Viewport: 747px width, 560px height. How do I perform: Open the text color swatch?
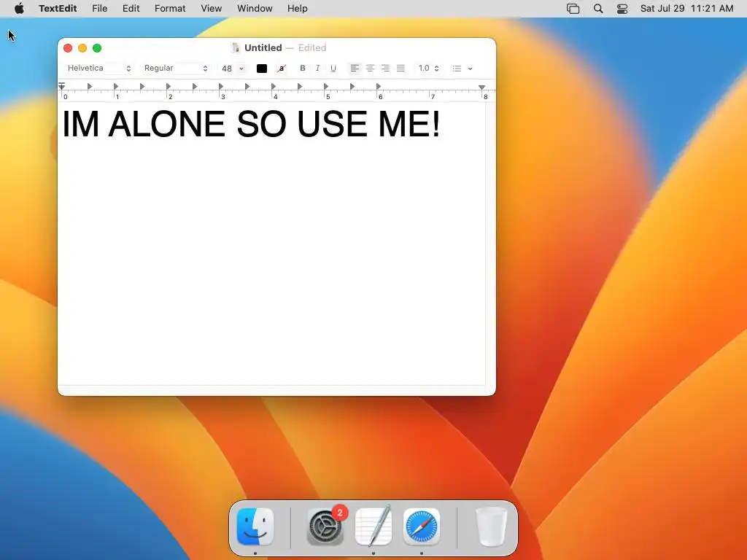[x=262, y=69]
